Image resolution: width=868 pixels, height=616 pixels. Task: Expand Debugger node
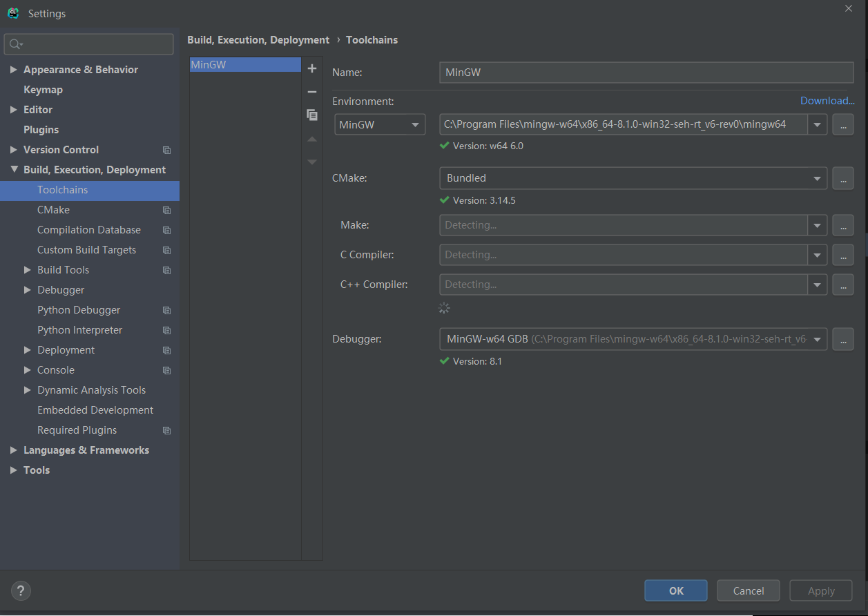tap(28, 290)
